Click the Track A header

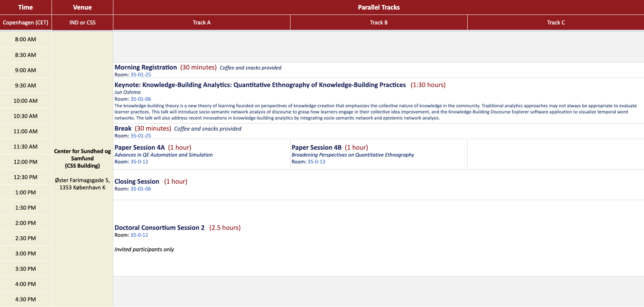coord(202,23)
